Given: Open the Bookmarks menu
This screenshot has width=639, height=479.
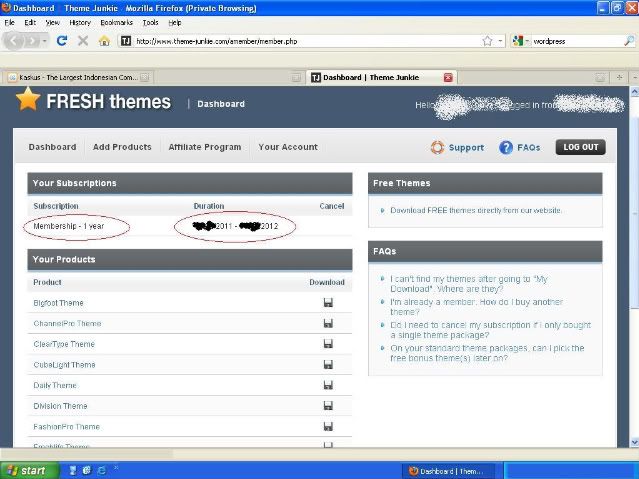Looking at the screenshot, I should point(117,22).
